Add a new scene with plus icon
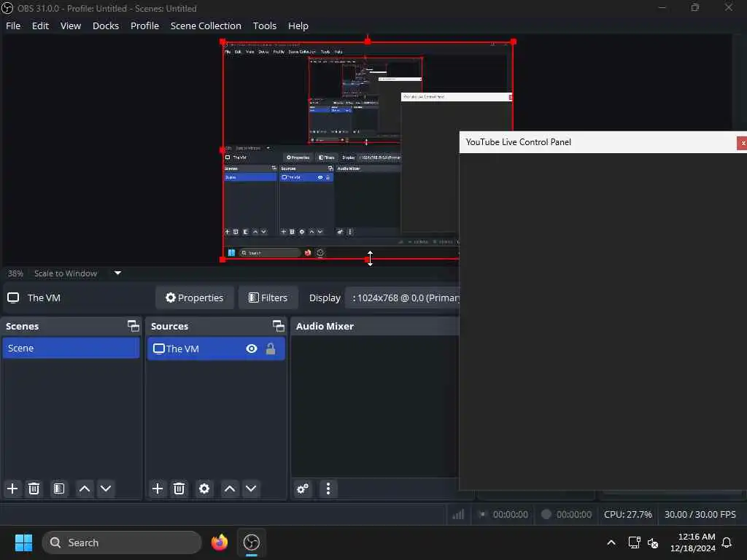 [12, 489]
